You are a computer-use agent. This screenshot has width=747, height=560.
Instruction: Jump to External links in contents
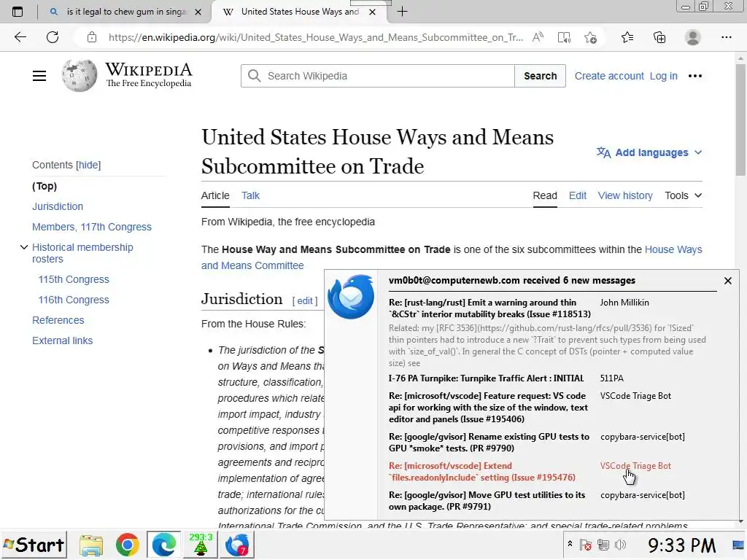63,341
